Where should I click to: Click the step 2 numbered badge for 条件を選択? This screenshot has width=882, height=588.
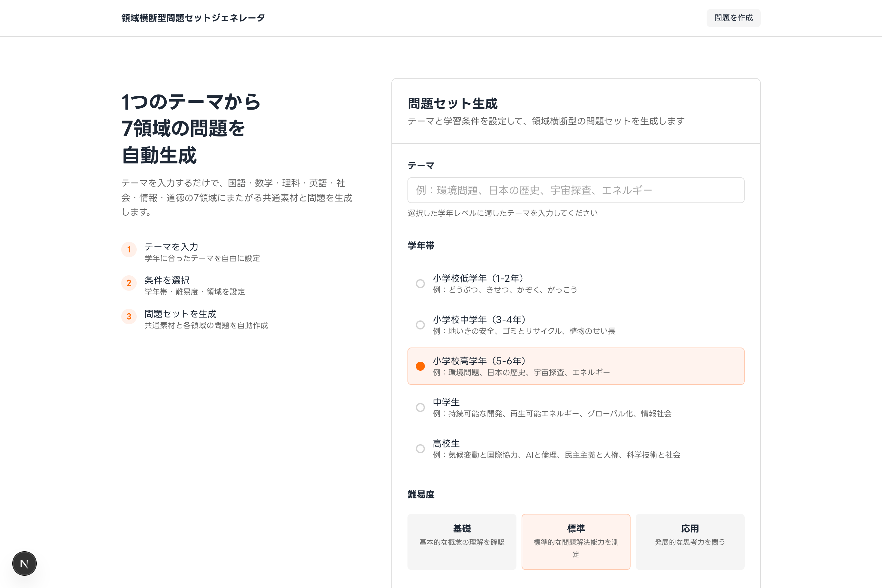click(129, 283)
